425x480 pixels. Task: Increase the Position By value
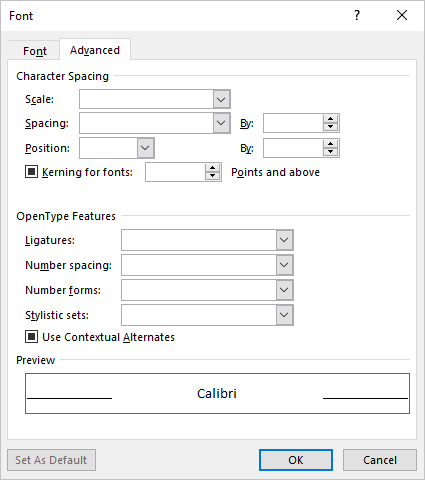(x=330, y=144)
